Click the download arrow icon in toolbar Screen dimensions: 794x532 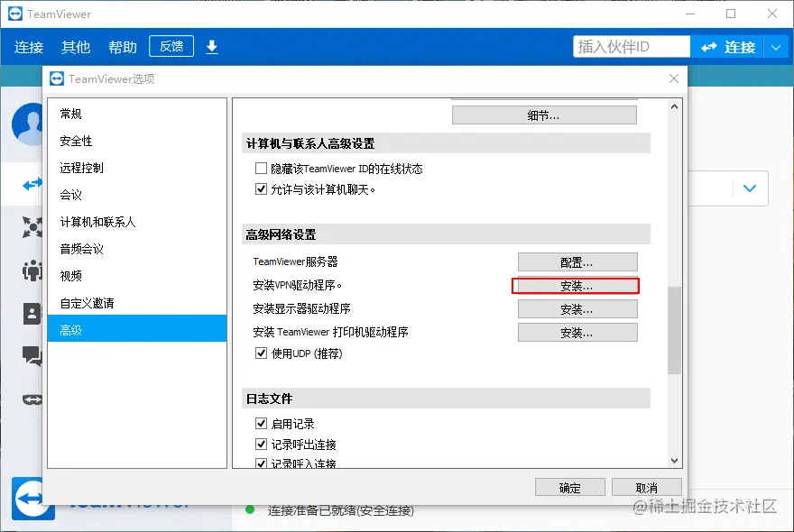[212, 47]
